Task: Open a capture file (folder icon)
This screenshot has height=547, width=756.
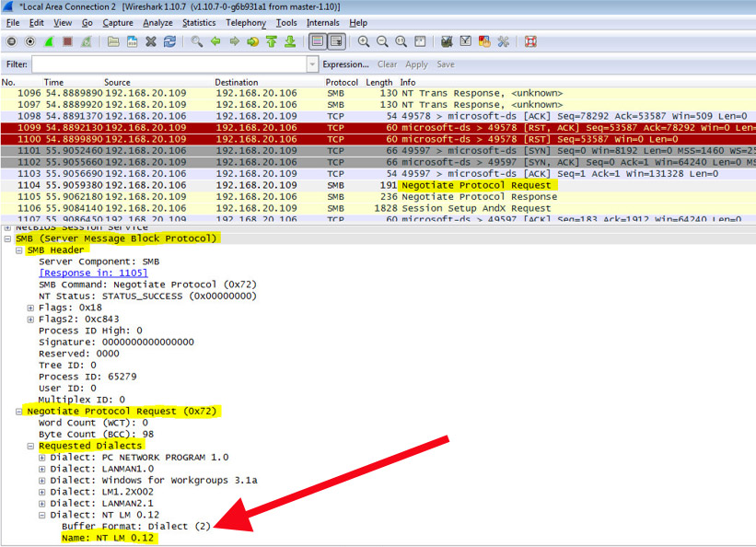Action: [113, 42]
